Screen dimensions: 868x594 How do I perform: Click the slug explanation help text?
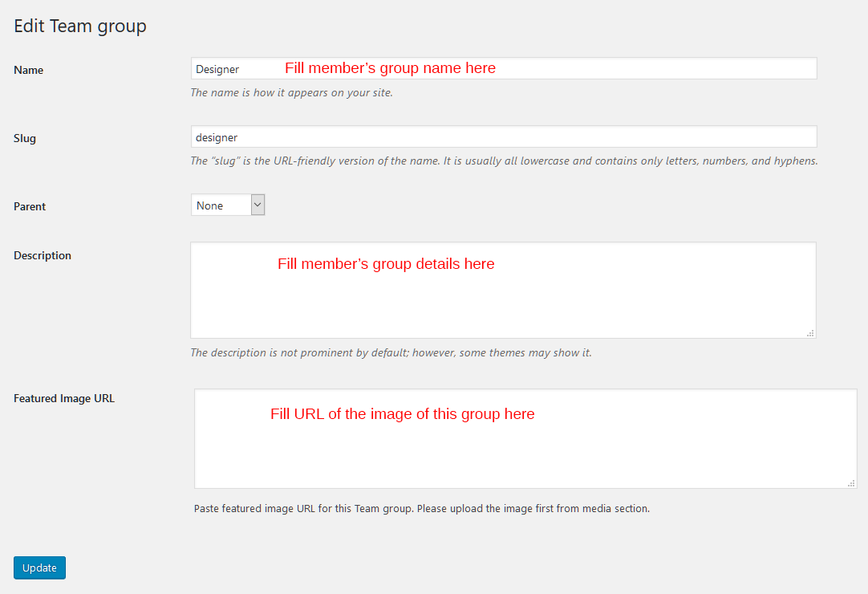503,161
